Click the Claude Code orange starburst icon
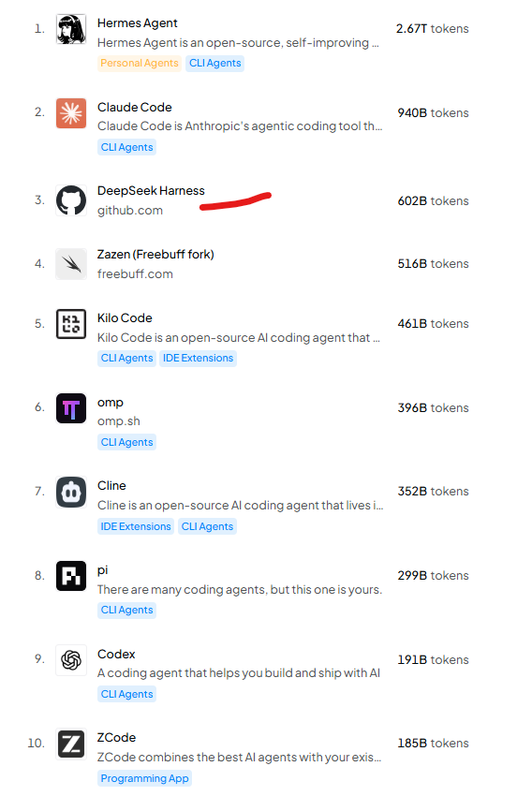532x796 pixels. (71, 113)
